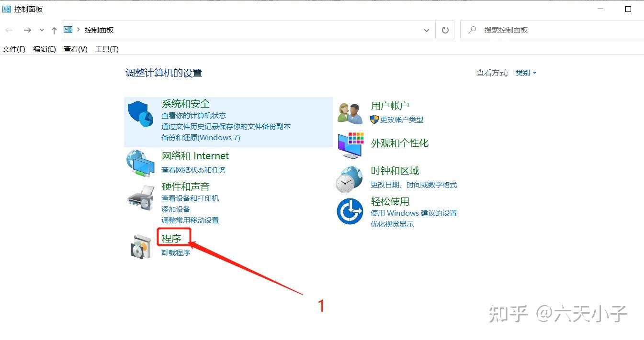644x340 pixels.
Task: Click 更改帐户类型 link
Action: pyautogui.click(x=402, y=120)
